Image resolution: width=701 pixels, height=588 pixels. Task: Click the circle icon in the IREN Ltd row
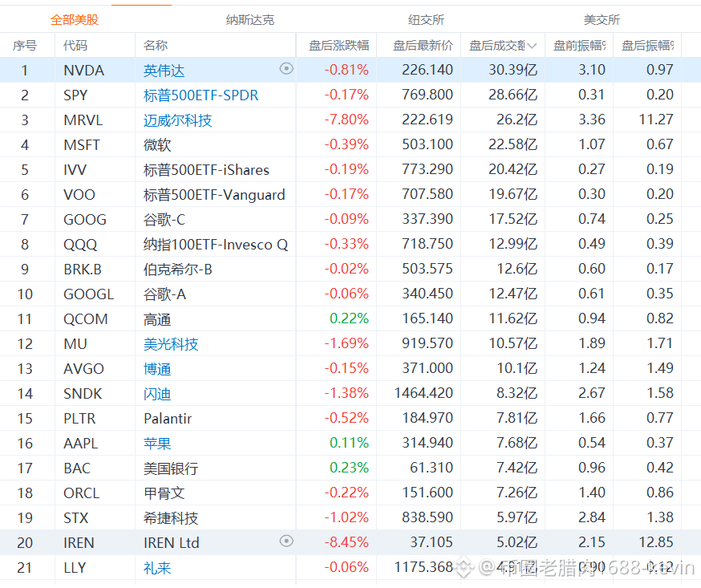pos(286,541)
